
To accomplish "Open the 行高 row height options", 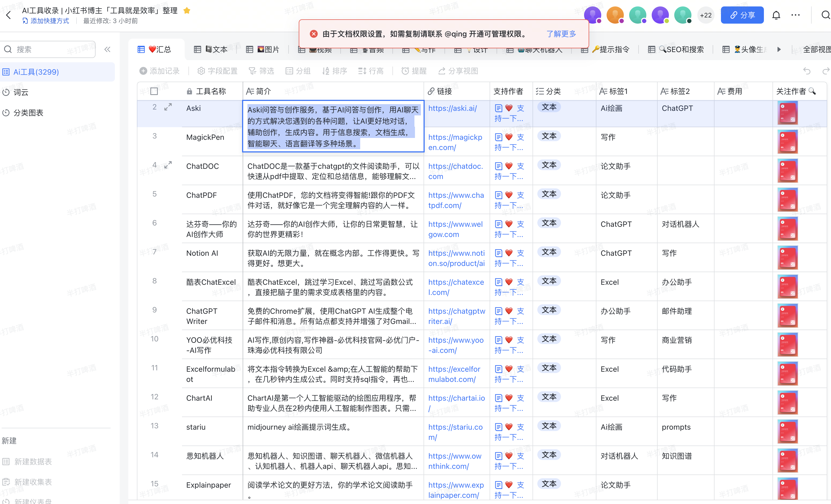I will coord(371,71).
